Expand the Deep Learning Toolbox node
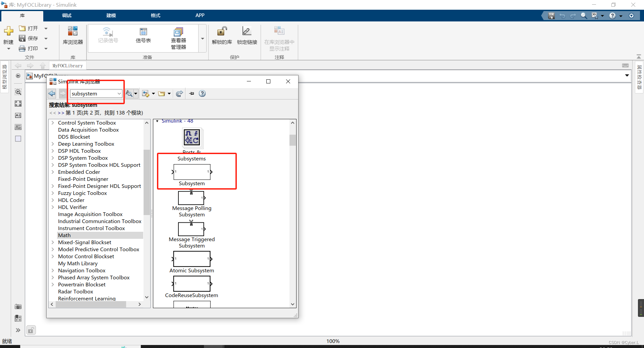 pos(53,144)
